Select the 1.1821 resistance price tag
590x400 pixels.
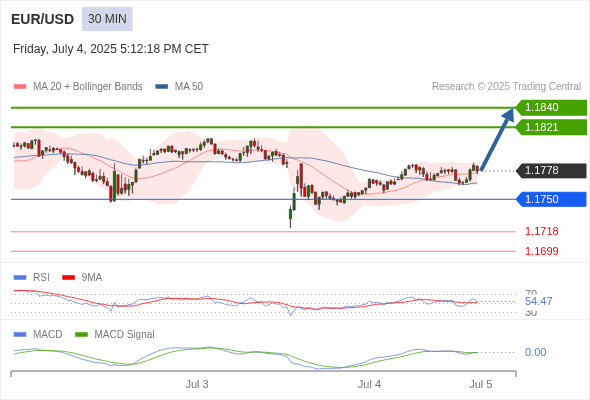(551, 127)
